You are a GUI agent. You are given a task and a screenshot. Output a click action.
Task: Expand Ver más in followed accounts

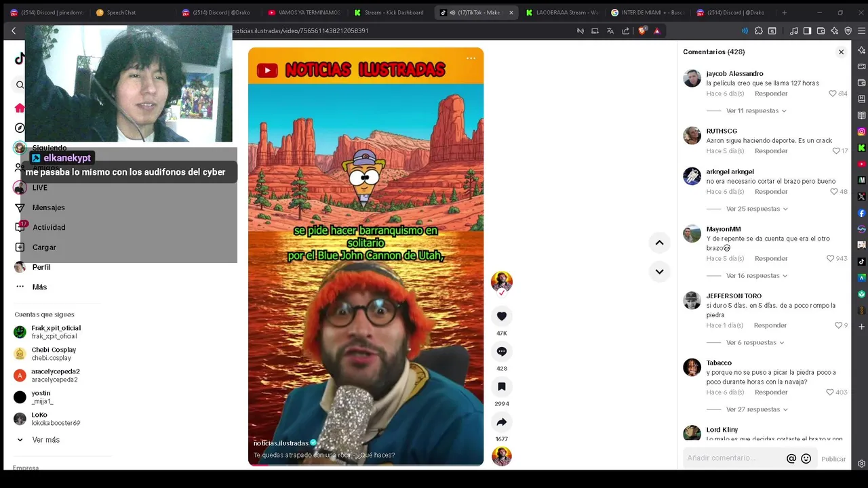pyautogui.click(x=45, y=440)
